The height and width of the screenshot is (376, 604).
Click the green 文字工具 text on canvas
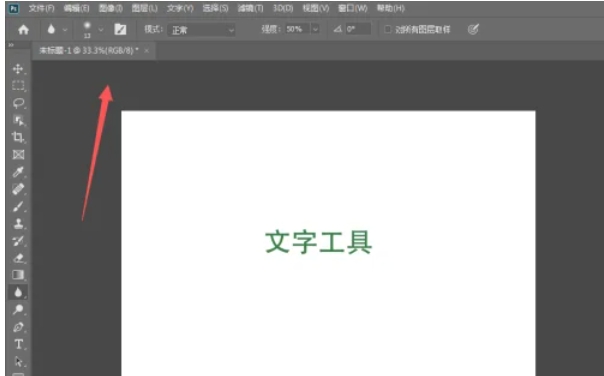click(319, 242)
